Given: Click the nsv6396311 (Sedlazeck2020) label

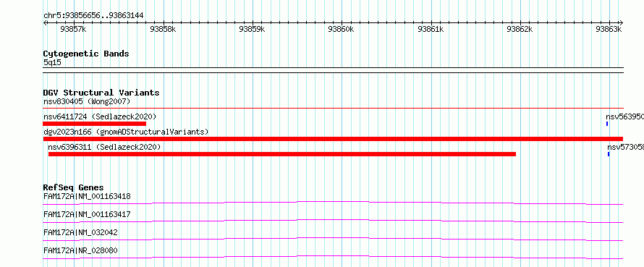Looking at the screenshot, I should [104, 147].
